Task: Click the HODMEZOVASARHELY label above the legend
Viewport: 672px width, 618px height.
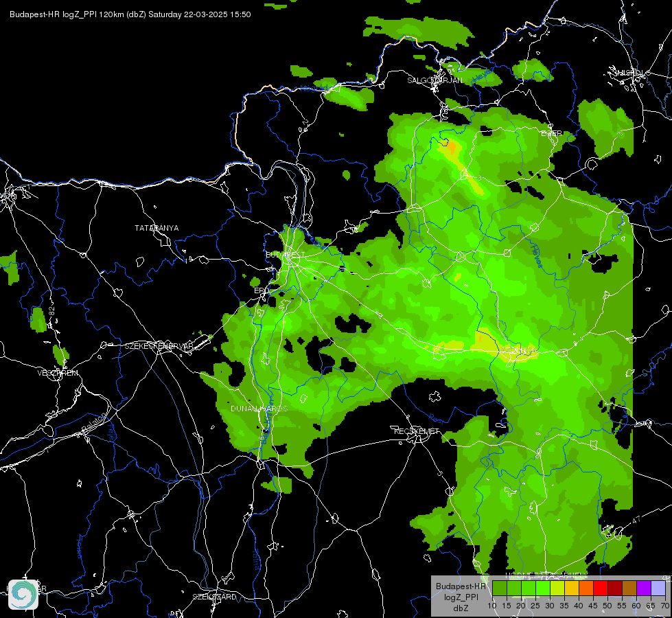Action: [x=546, y=575]
